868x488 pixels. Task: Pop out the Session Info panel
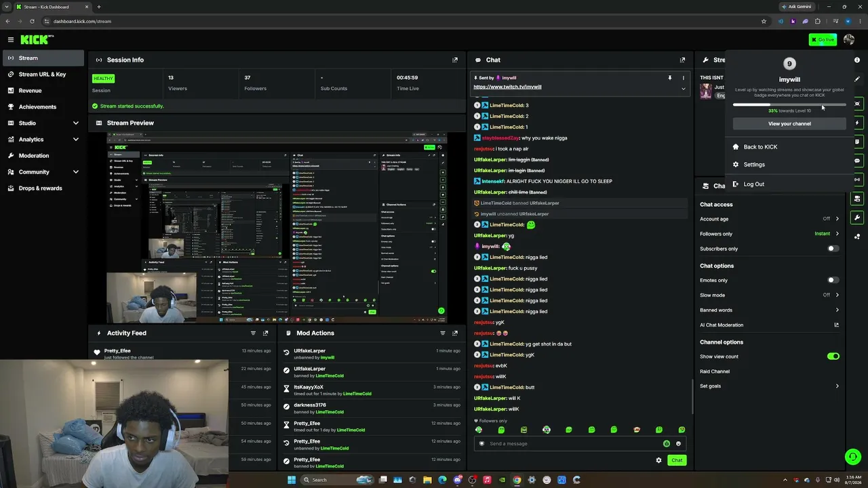point(455,60)
